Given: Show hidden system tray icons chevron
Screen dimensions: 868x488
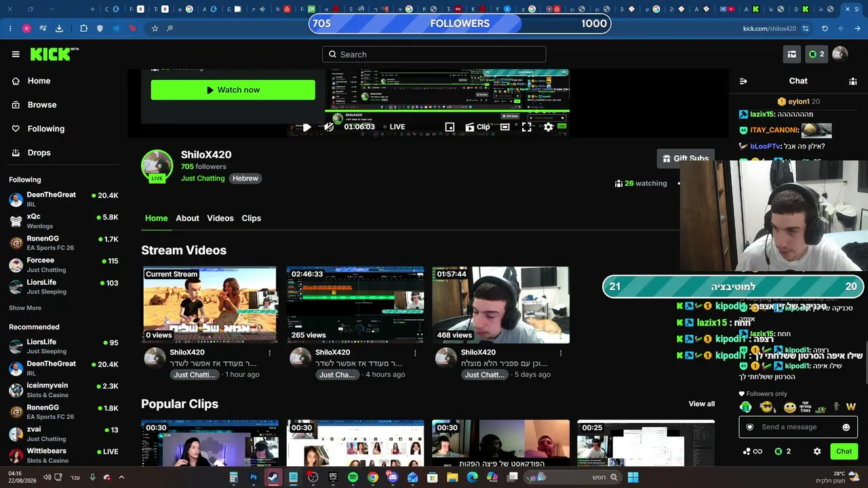Looking at the screenshot, I should tap(121, 477).
